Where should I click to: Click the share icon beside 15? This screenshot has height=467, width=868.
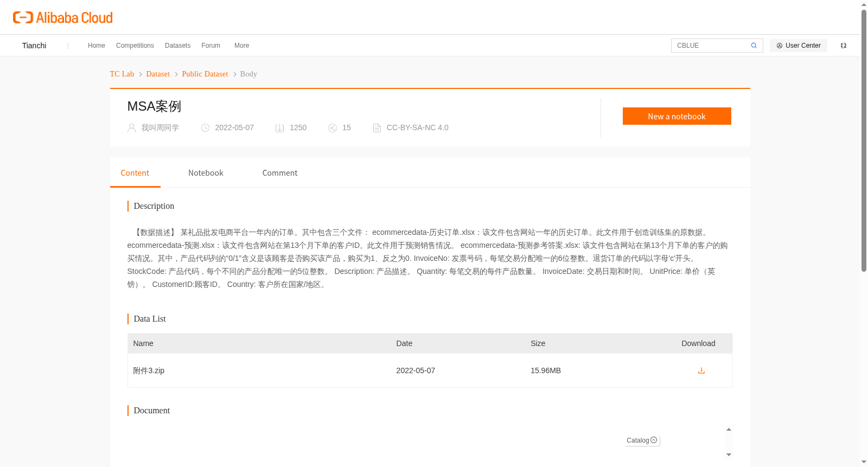pos(333,128)
